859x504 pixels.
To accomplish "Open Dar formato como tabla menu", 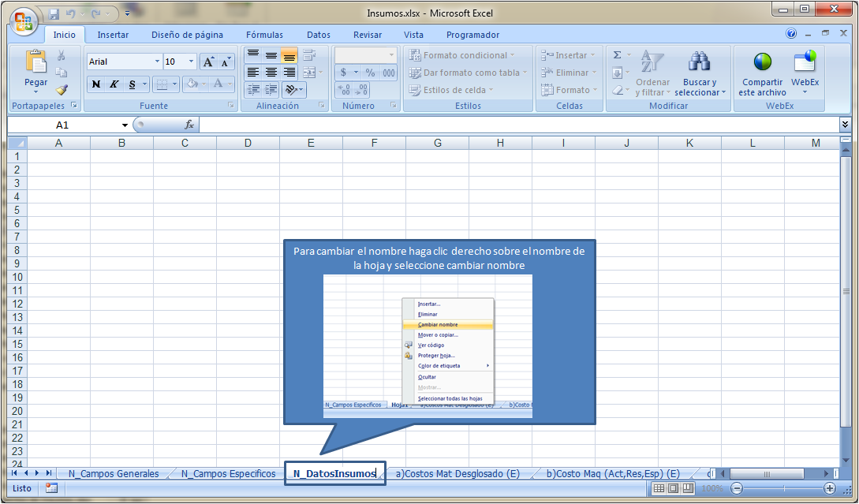I will coord(467,73).
